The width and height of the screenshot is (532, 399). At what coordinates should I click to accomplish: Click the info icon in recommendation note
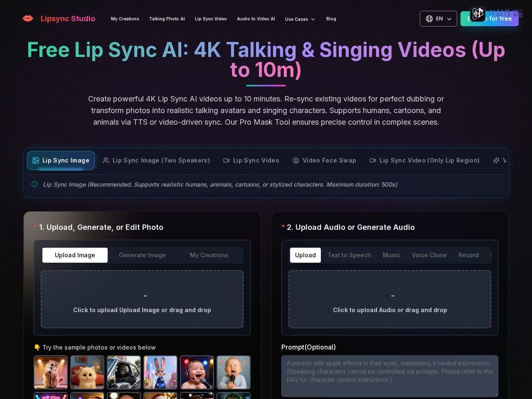pyautogui.click(x=34, y=184)
